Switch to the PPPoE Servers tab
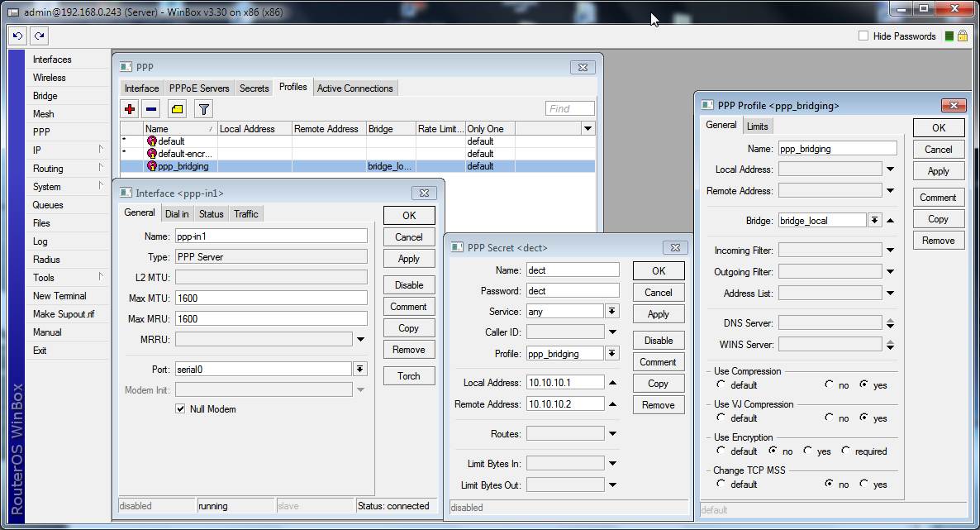 [x=199, y=88]
